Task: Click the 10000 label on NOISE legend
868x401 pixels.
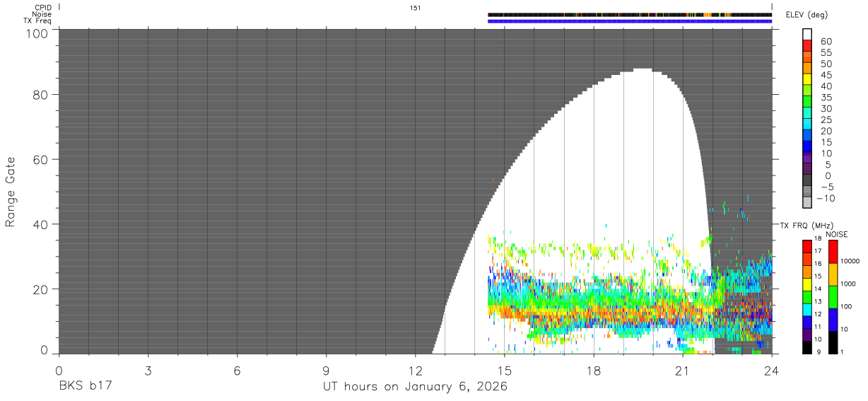Action: (x=852, y=262)
